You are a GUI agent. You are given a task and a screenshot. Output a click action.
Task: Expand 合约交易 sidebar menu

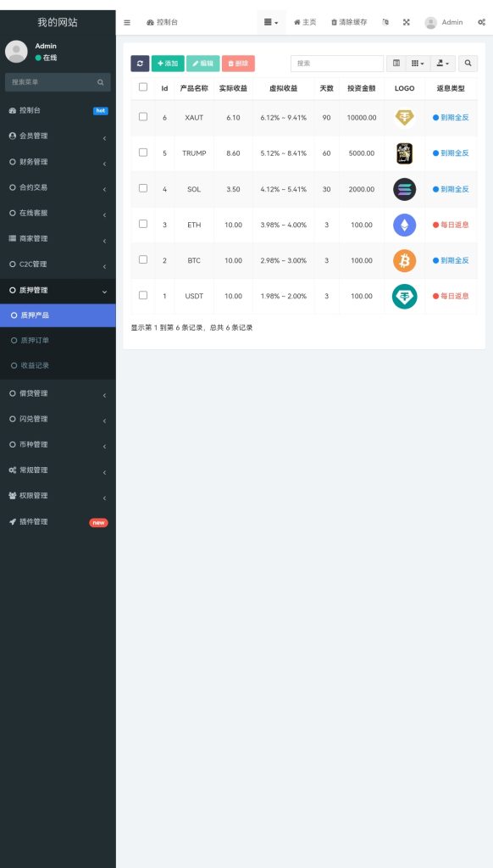click(x=58, y=187)
